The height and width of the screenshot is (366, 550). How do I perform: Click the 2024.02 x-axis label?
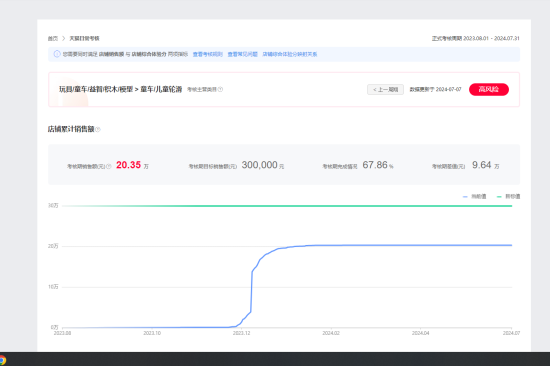coord(331,333)
